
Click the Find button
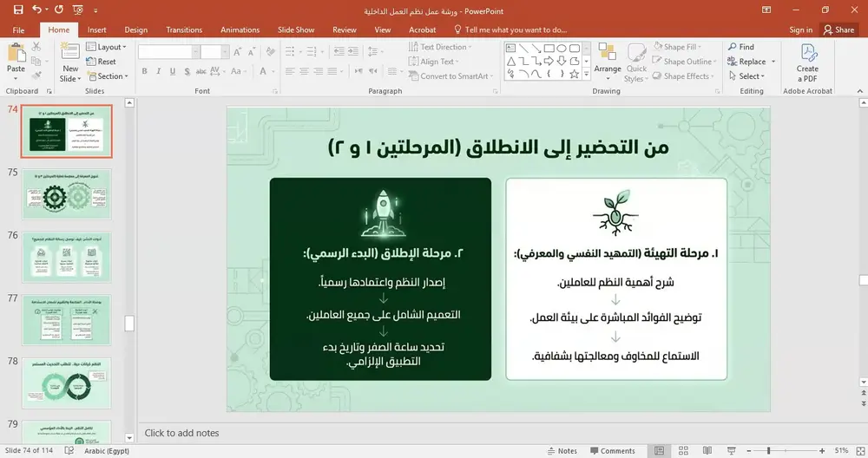pos(741,47)
